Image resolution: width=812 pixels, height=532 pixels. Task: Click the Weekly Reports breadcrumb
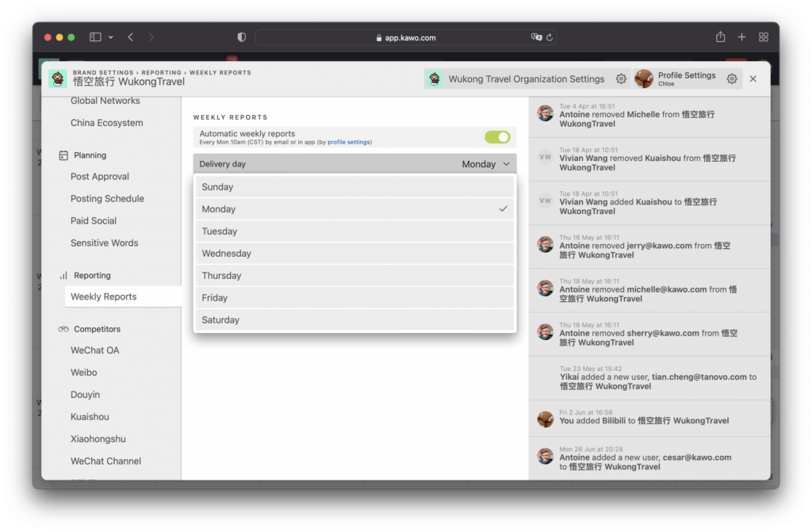pos(220,72)
